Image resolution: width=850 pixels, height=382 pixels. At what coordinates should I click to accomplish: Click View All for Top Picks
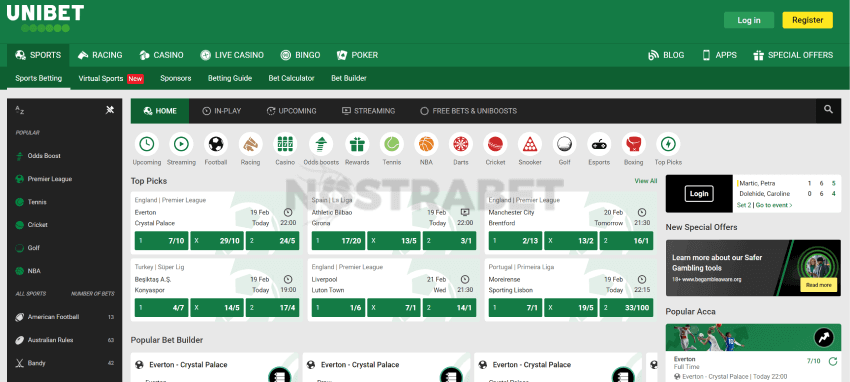[x=646, y=181]
